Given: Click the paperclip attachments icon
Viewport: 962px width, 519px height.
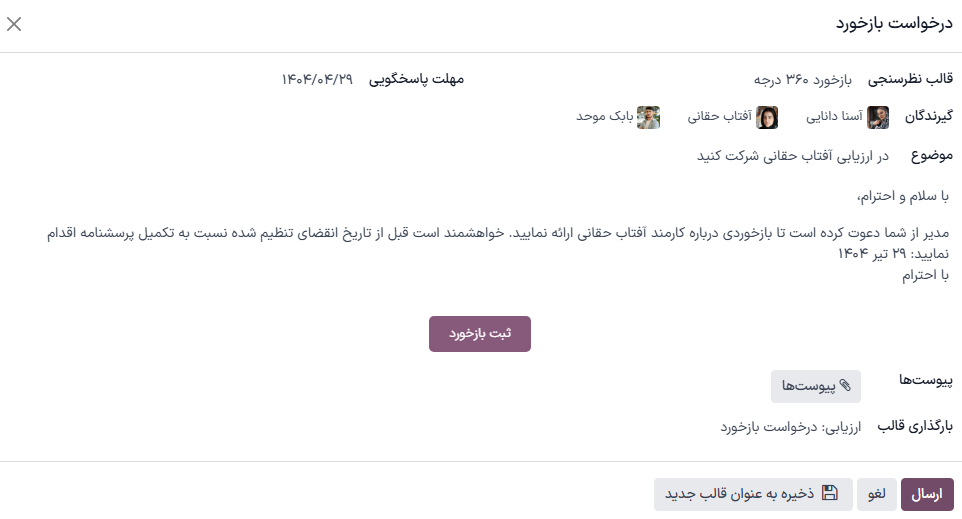Looking at the screenshot, I should tap(845, 386).
